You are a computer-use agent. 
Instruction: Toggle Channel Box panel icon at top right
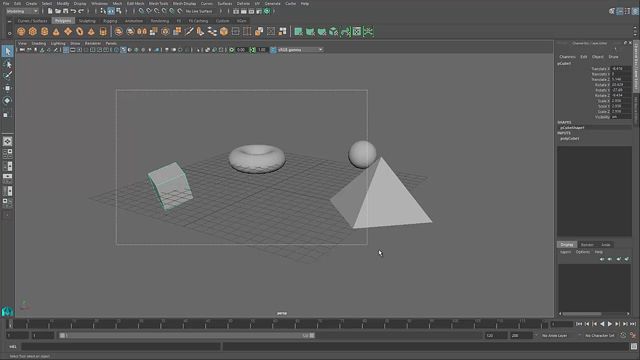[x=635, y=11]
